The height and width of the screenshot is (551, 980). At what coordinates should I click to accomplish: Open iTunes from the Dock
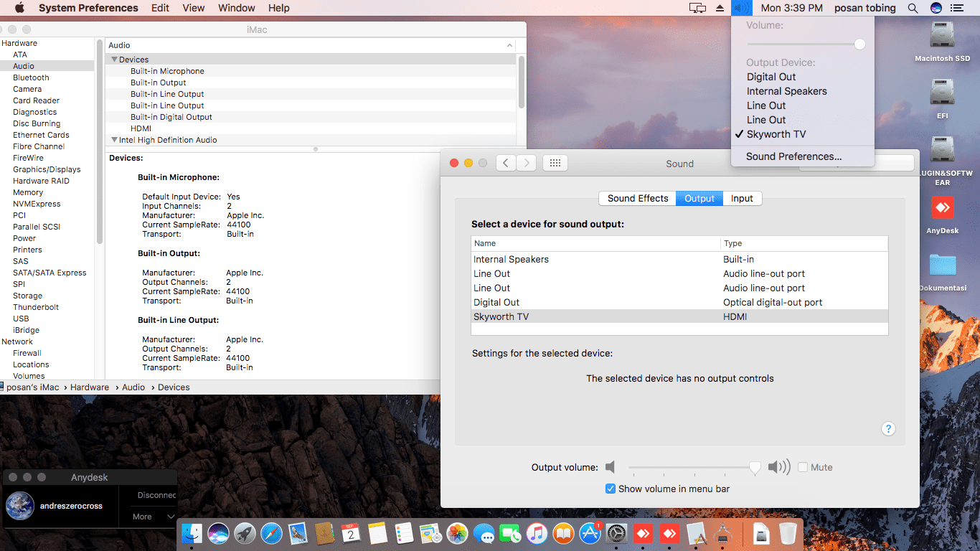pos(537,533)
